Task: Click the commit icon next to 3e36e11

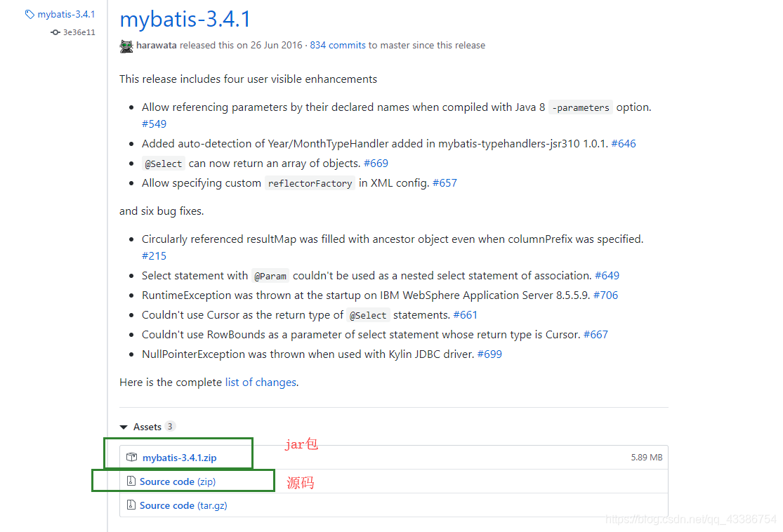Action: [55, 32]
